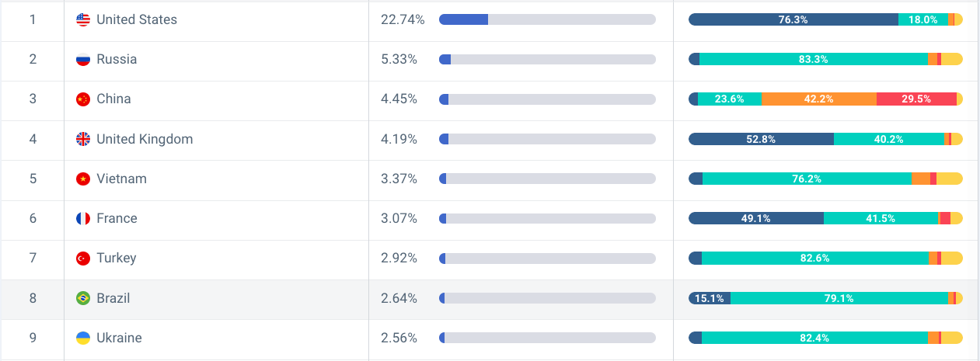Click China's orange 42.2% segment

(819, 99)
